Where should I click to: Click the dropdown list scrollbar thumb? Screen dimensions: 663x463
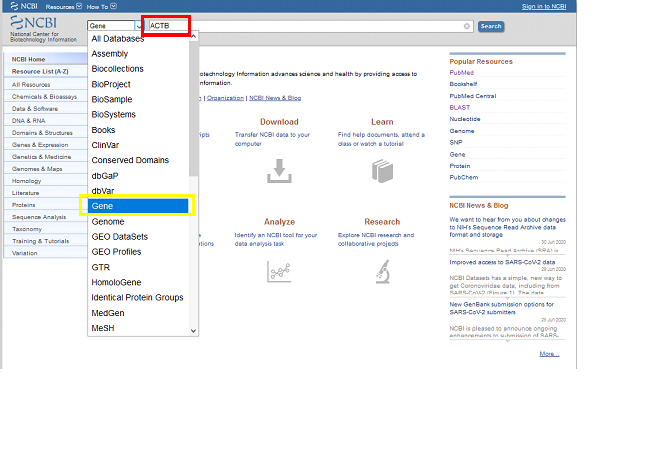(x=194, y=109)
